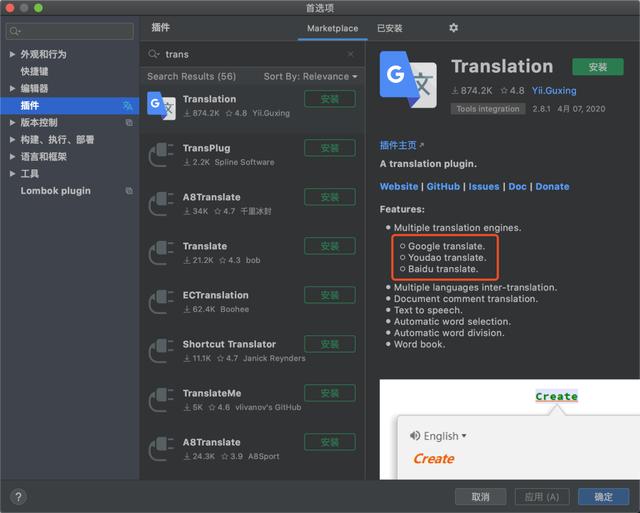
Task: Expand the 编辑器 settings section
Action: coord(12,88)
